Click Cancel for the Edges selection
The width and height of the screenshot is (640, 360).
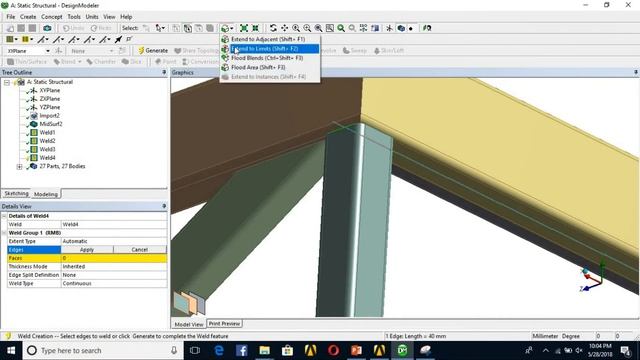click(140, 249)
